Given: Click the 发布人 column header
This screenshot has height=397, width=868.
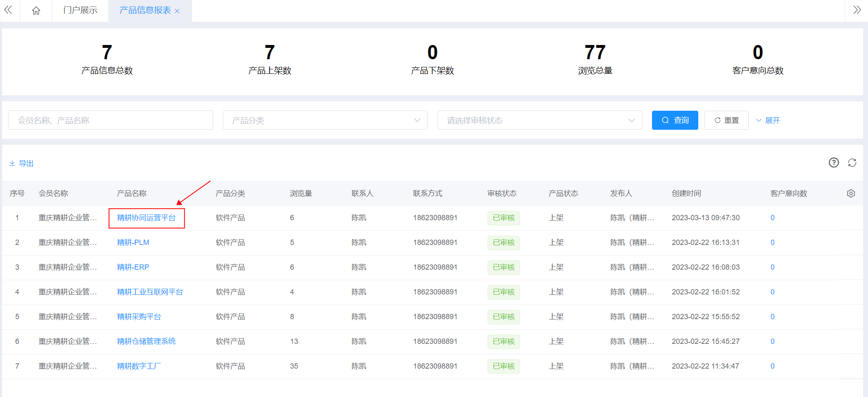Looking at the screenshot, I should click(621, 193).
